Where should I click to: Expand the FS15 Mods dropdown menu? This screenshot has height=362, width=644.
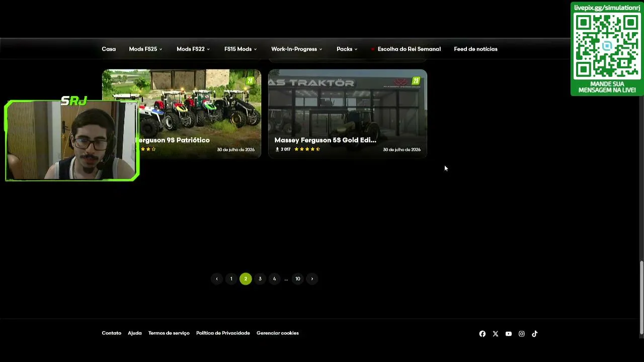point(240,49)
